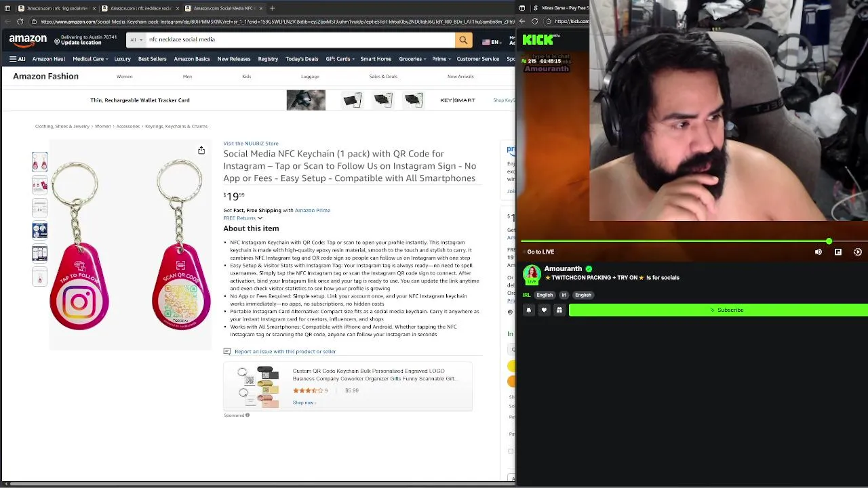This screenshot has width=868, height=488.
Task: Click the heart follow icon
Action: [x=544, y=310]
